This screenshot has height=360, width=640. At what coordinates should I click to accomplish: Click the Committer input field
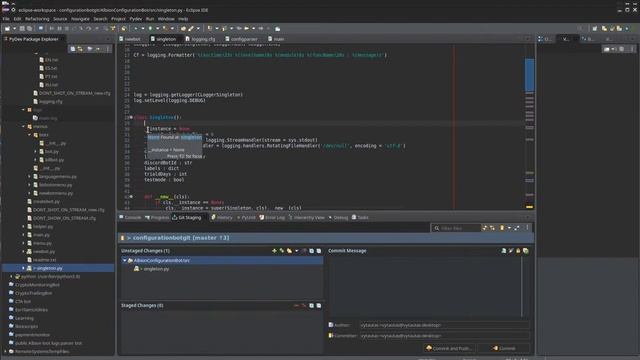tap(444, 336)
